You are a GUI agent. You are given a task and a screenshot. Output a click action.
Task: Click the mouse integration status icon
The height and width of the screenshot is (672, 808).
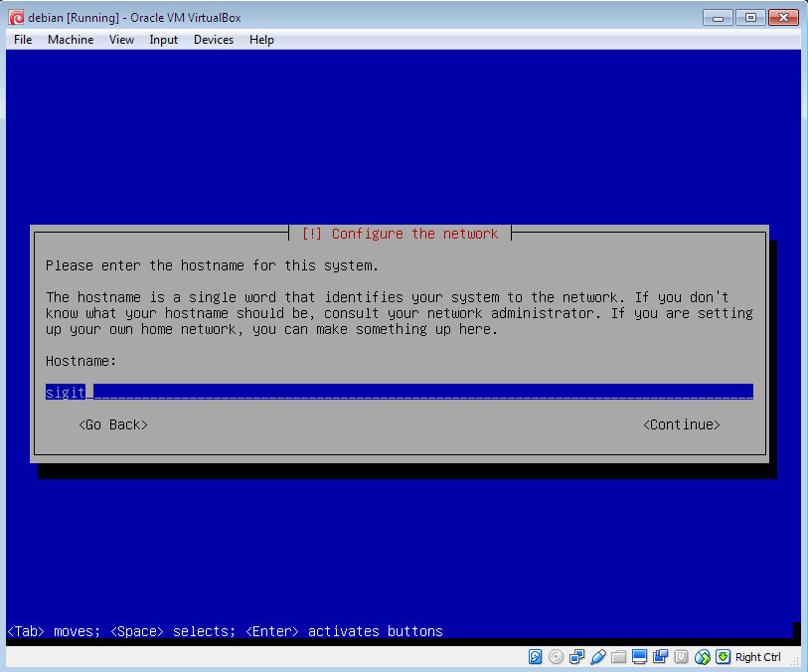tap(703, 656)
